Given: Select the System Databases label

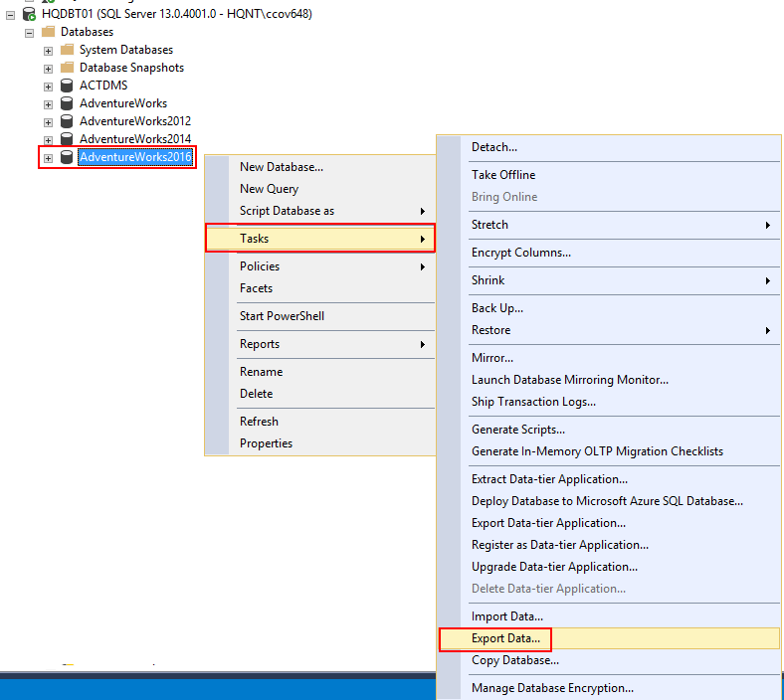Looking at the screenshot, I should (126, 50).
